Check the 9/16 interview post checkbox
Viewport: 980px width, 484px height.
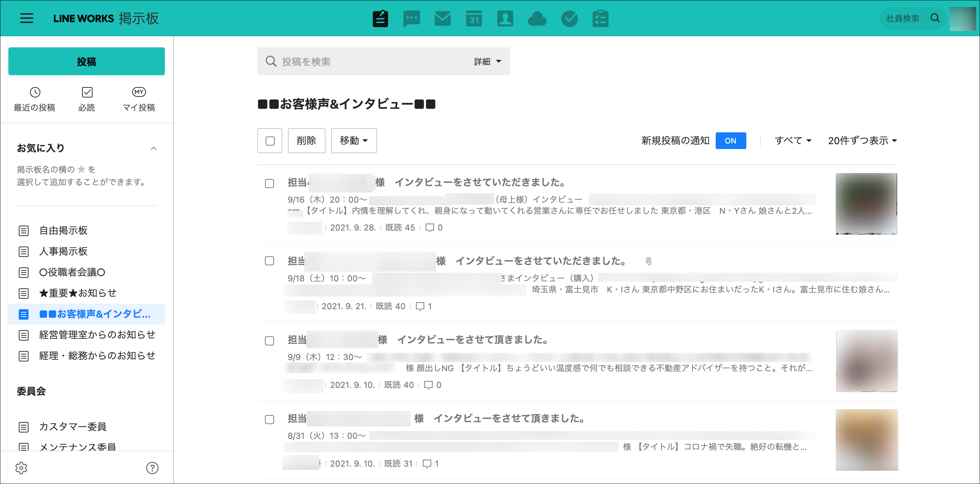(x=270, y=184)
